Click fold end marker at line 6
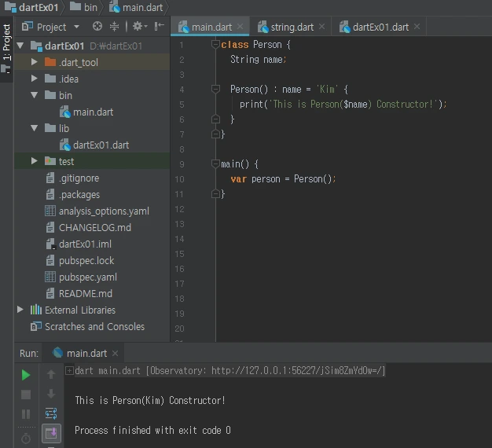Image resolution: width=492 pixels, height=448 pixels. coord(215,119)
